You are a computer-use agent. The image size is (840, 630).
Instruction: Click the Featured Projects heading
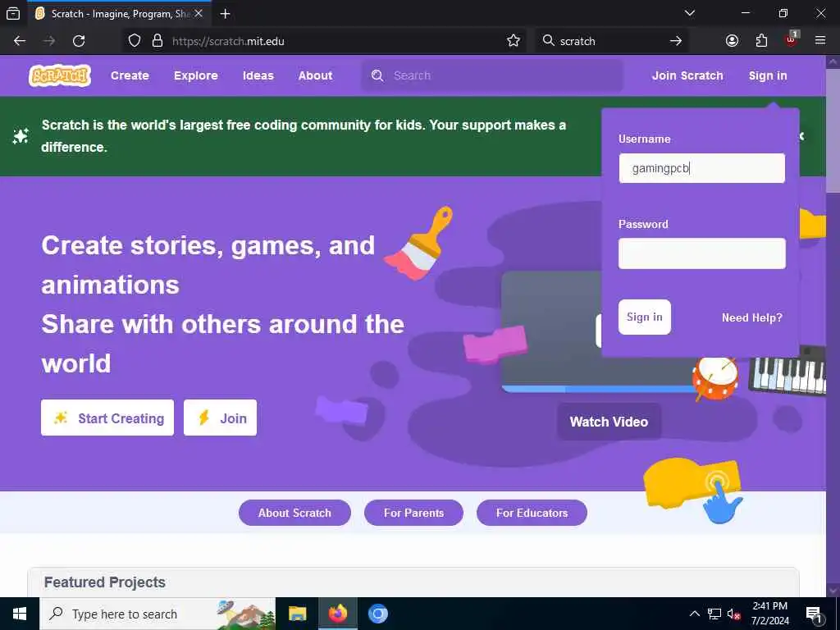pos(104,582)
